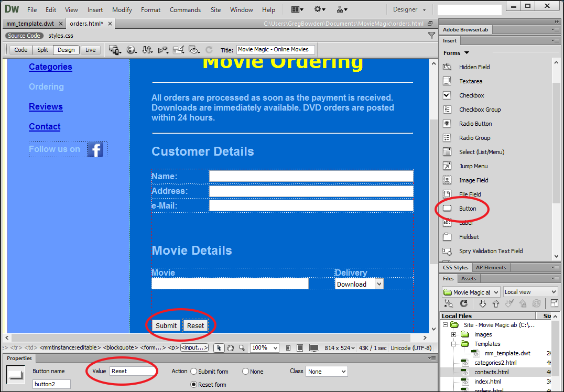
Task: Switch to the AP Elements tab
Action: [491, 268]
